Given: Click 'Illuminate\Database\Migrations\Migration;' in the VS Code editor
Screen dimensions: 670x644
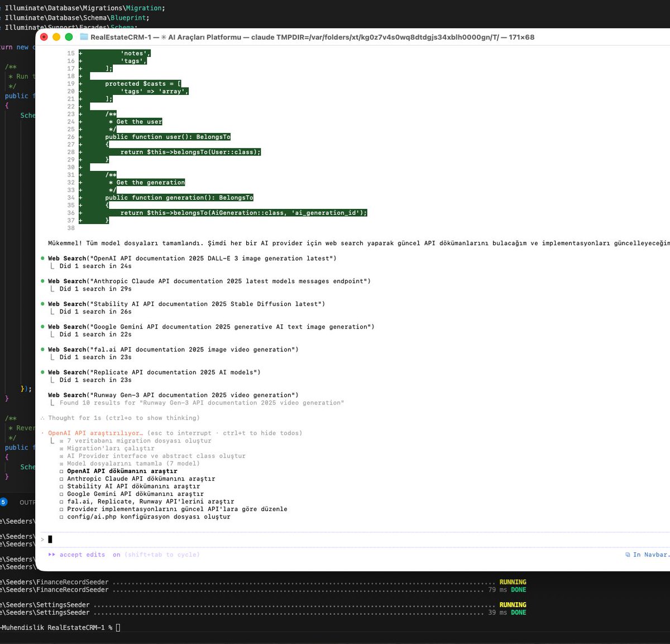Looking at the screenshot, I should pos(85,8).
